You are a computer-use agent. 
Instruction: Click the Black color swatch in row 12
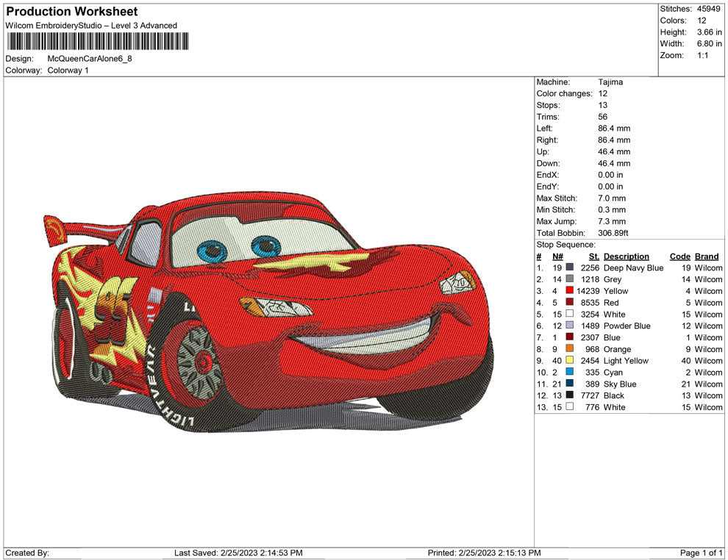tap(570, 395)
